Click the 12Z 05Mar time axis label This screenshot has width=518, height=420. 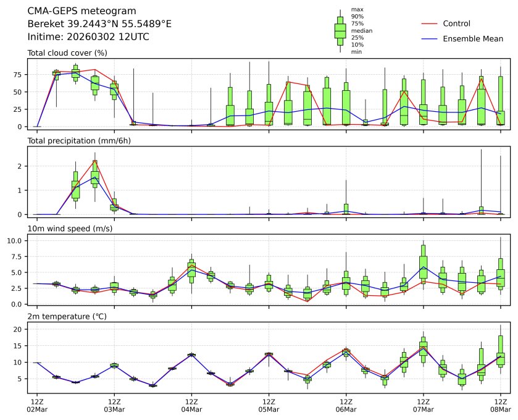pyautogui.click(x=269, y=406)
